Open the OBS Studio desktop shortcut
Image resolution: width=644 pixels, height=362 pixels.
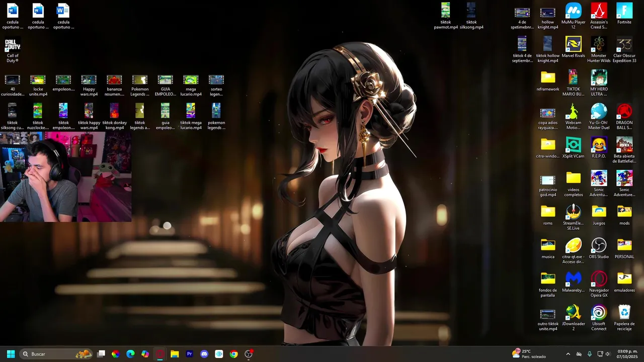point(599,249)
